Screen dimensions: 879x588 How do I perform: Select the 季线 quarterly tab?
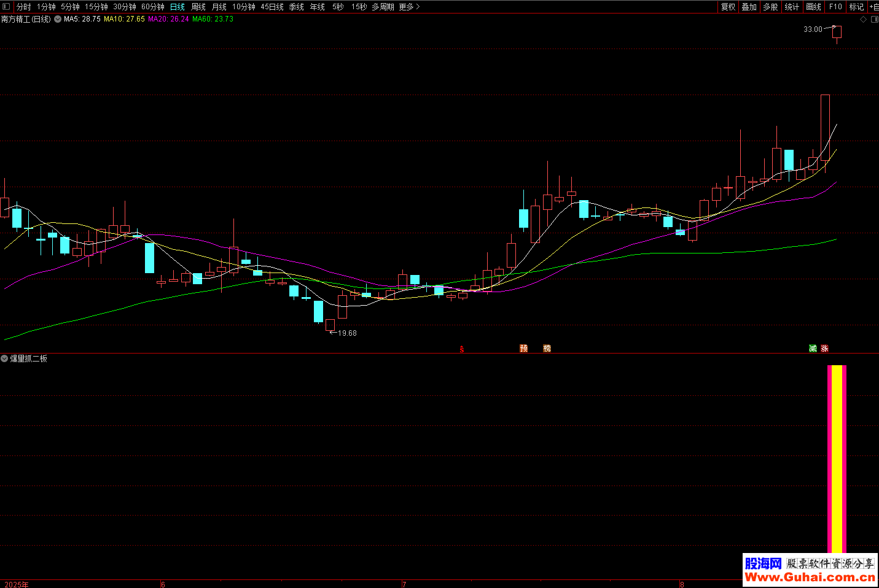[x=297, y=7]
